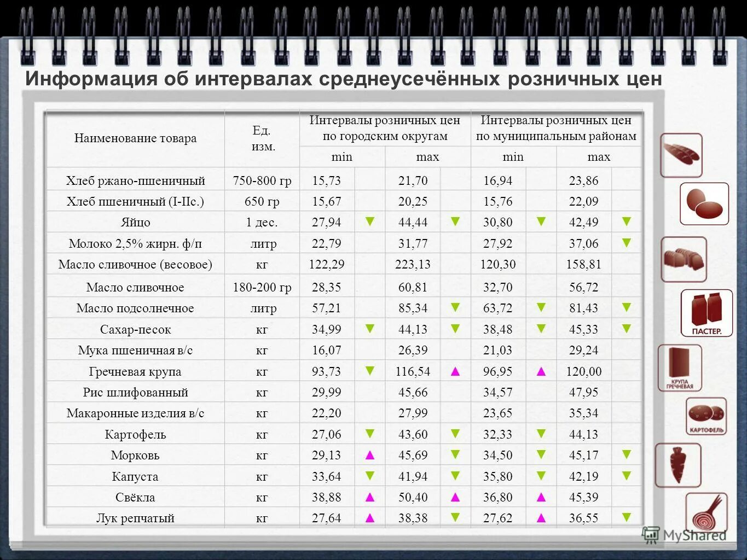Click the green down arrow beside 42,19 for Капуста
The image size is (747, 560).
627,476
